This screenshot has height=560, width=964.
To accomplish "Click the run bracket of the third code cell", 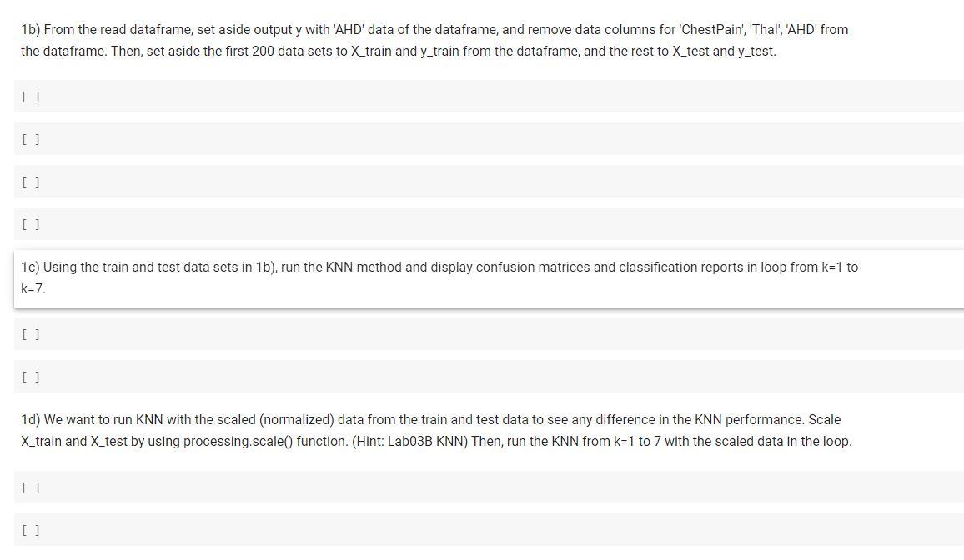I will pos(30,182).
